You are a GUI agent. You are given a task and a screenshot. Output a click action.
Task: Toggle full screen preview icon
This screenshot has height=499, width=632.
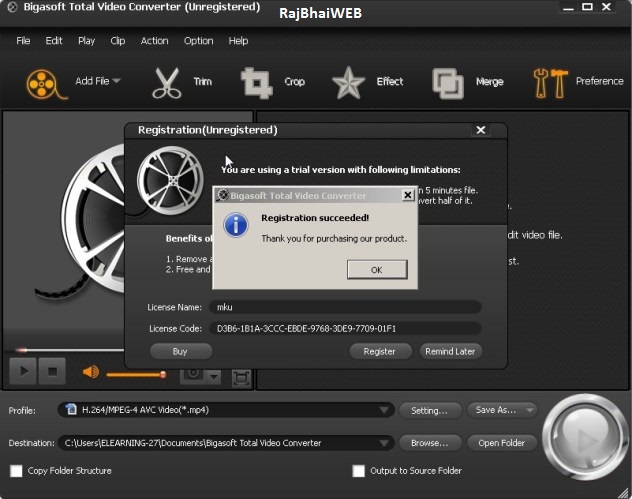pyautogui.click(x=241, y=378)
